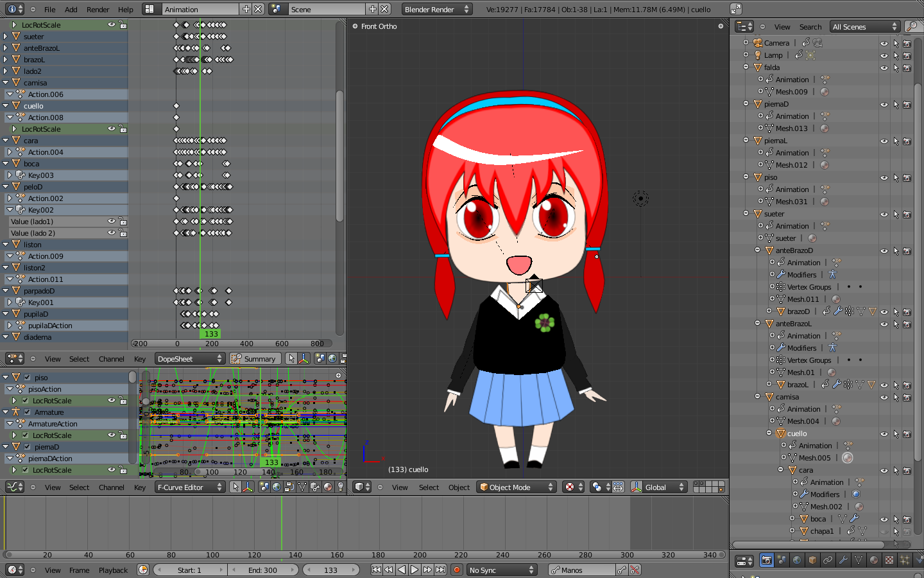Open the Render menu in top bar
This screenshot has width=924, height=578.
[98, 10]
